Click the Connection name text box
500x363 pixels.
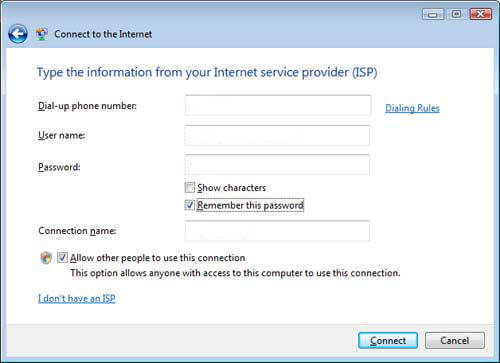pyautogui.click(x=277, y=231)
